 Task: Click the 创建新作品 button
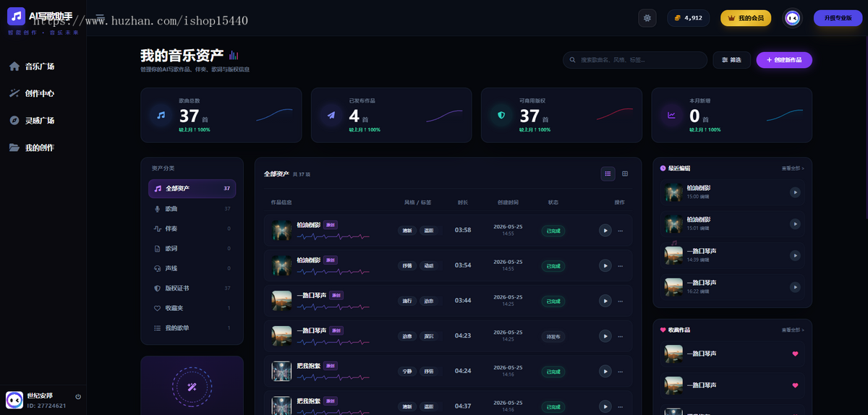[784, 60]
